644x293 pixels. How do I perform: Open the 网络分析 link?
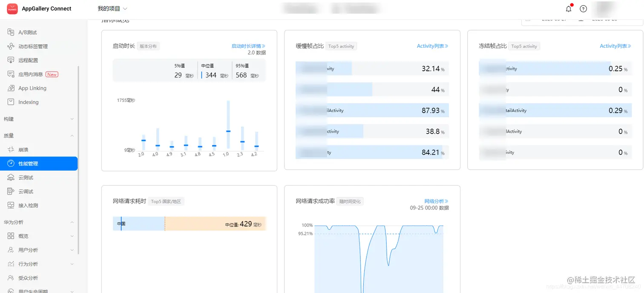[436, 201]
